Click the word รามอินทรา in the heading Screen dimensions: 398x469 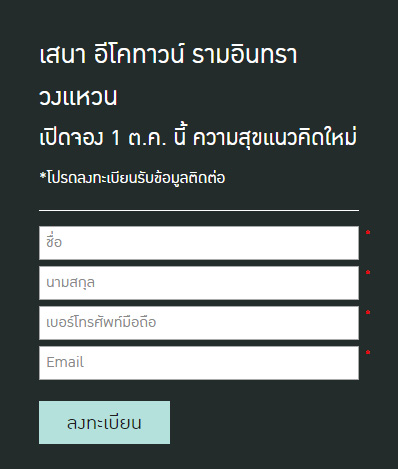244,55
